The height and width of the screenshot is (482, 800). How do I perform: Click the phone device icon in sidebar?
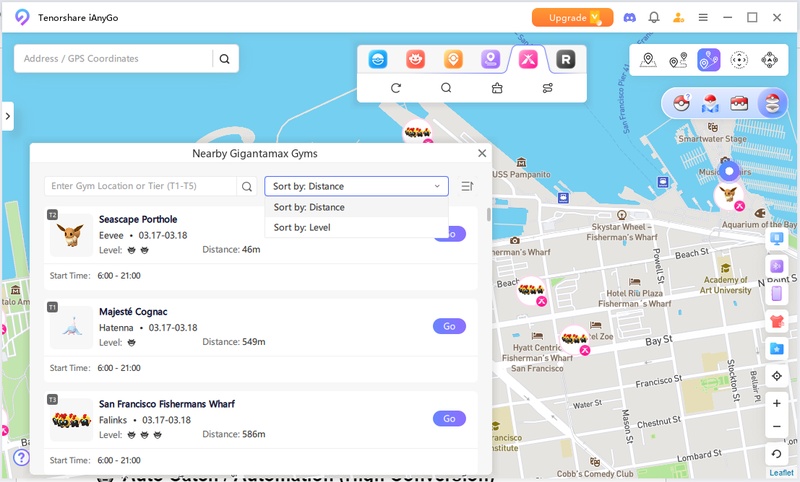777,294
